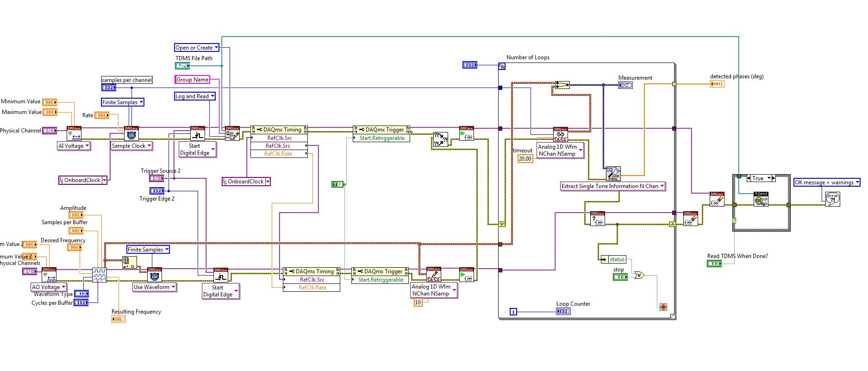Select the lower DAQmx Start Task node
This screenshot has width=868, height=371.
click(467, 275)
